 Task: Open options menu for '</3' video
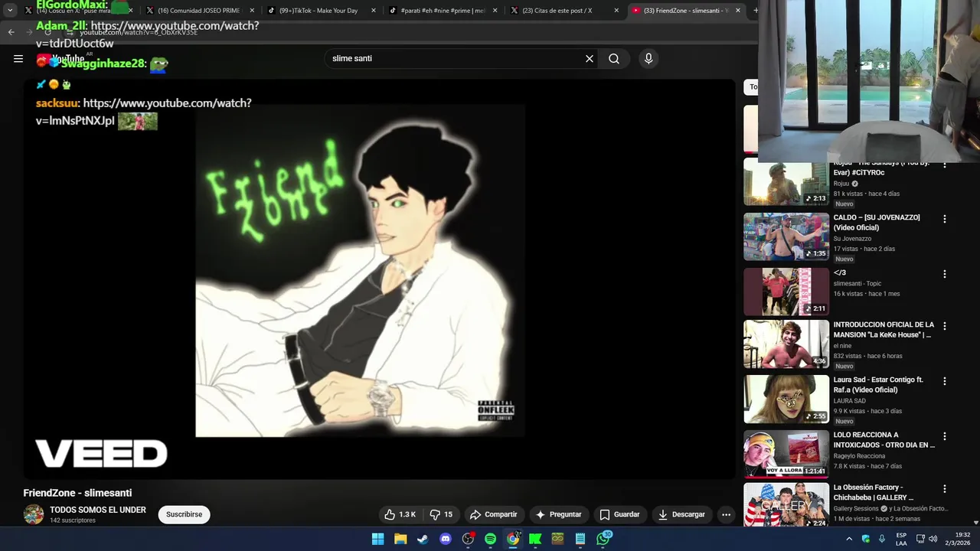(944, 274)
